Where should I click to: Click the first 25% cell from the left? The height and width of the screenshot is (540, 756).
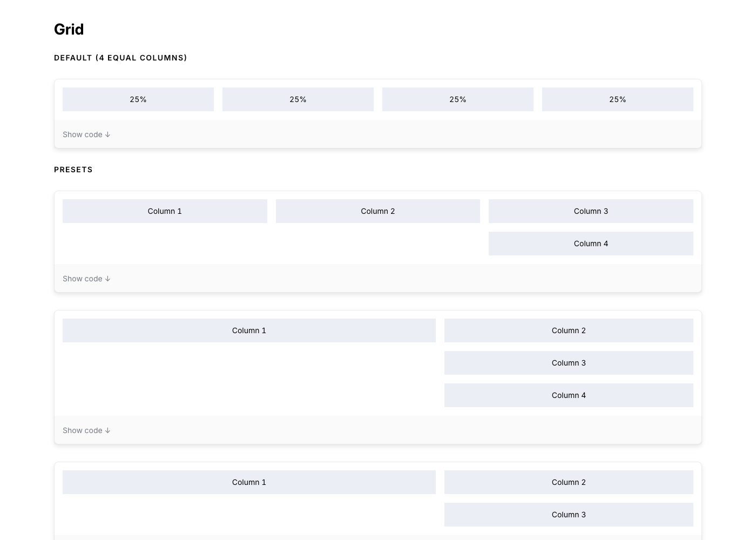pyautogui.click(x=138, y=99)
